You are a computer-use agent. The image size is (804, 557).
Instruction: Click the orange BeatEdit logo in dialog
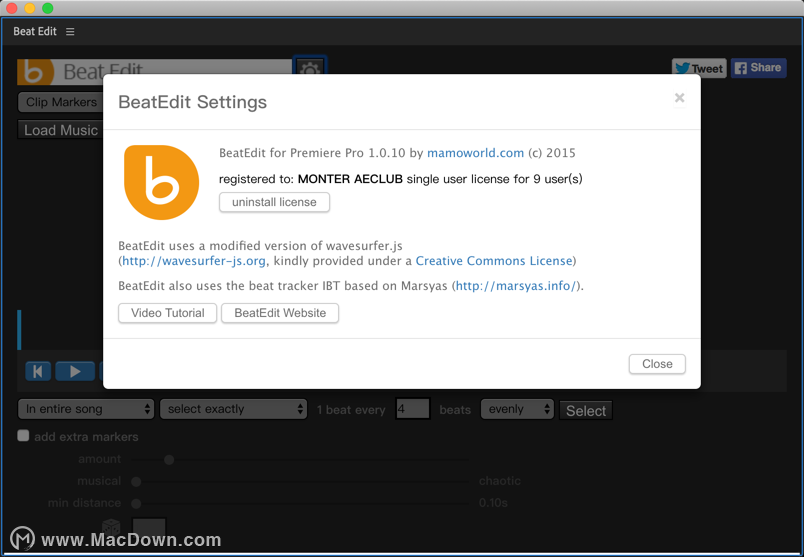coord(162,182)
